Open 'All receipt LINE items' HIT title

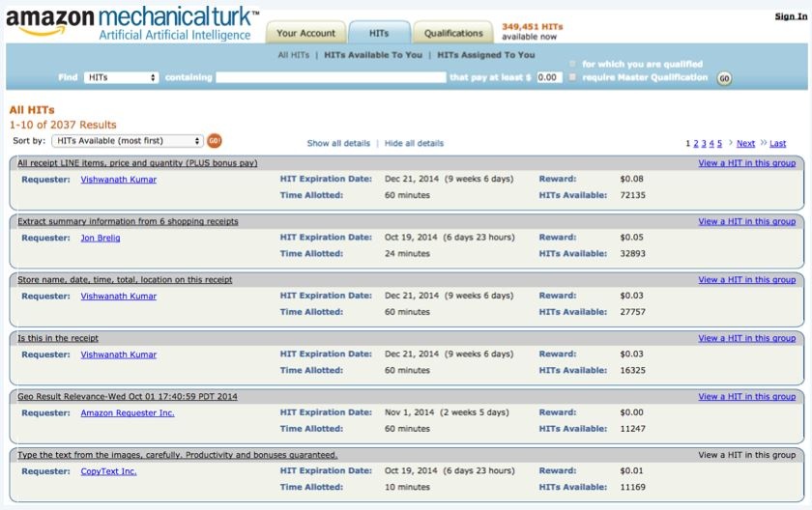(x=137, y=163)
